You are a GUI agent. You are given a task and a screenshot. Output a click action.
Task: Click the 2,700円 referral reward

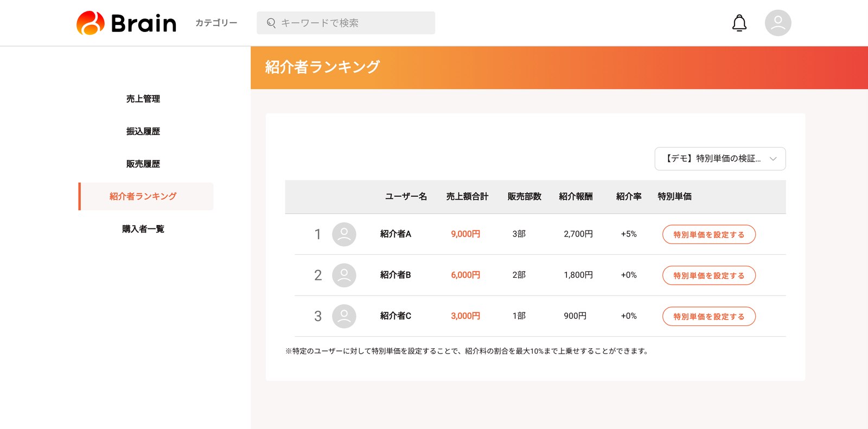[578, 234]
